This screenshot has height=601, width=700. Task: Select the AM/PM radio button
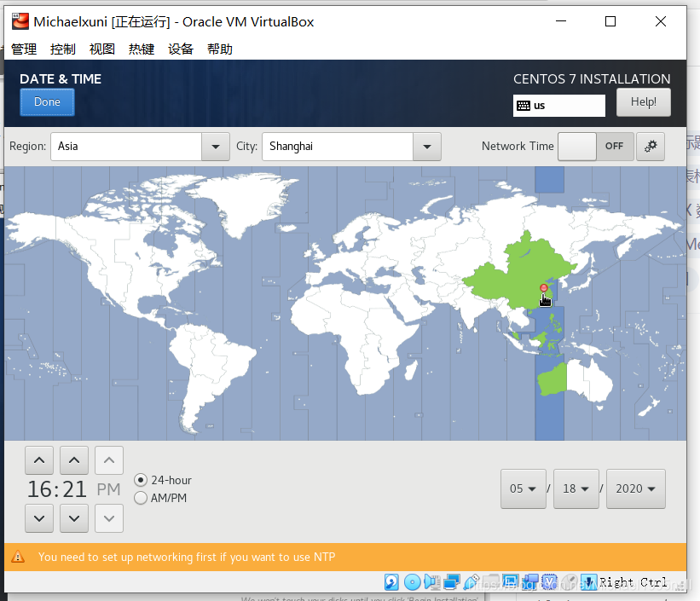[141, 498]
